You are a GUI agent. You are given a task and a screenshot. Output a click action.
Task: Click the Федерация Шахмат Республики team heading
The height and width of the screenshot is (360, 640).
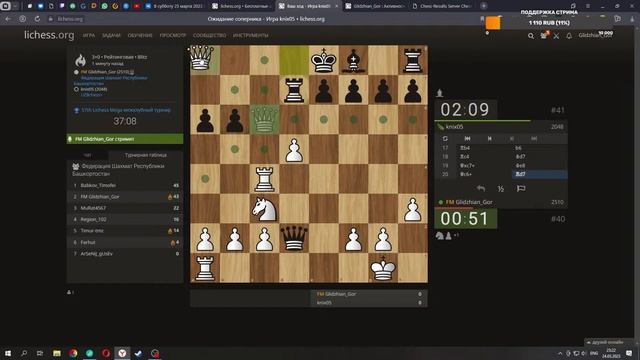118,170
